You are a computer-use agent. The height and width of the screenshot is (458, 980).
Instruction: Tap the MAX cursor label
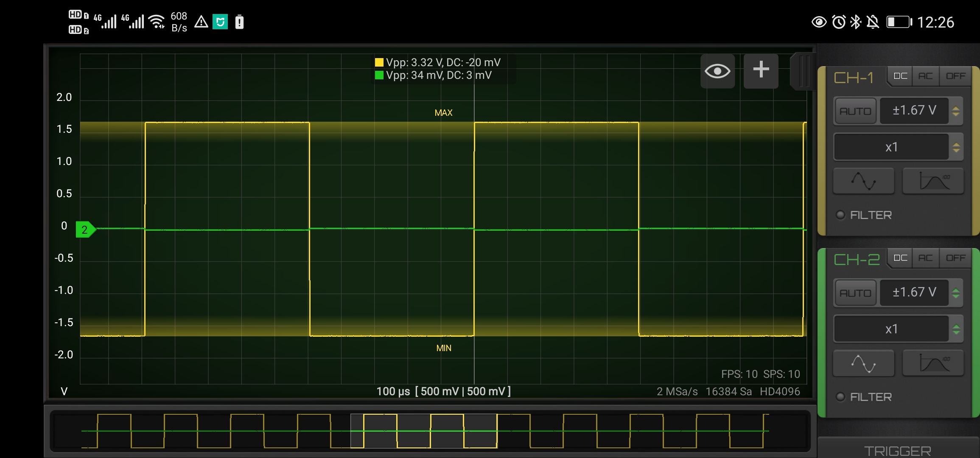pos(443,113)
